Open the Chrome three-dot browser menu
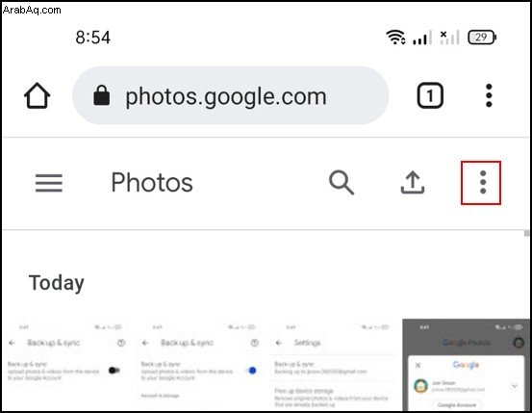The height and width of the screenshot is (413, 532). click(x=489, y=95)
